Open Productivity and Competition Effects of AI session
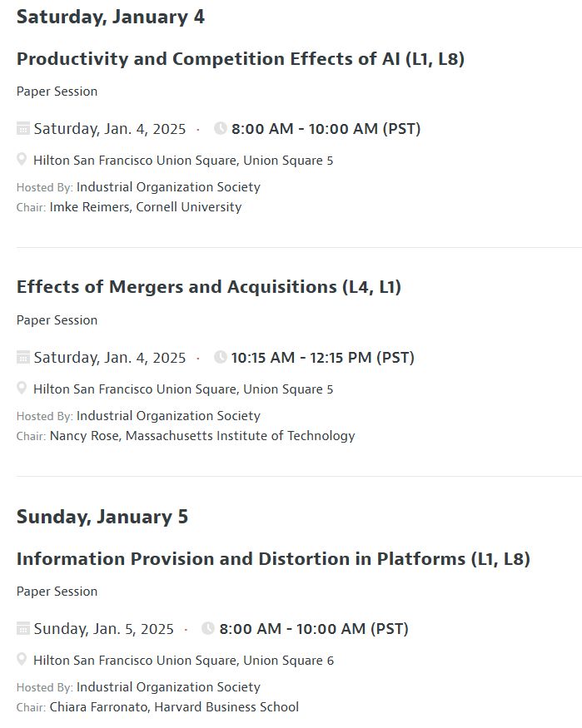The height and width of the screenshot is (728, 582). tap(241, 59)
